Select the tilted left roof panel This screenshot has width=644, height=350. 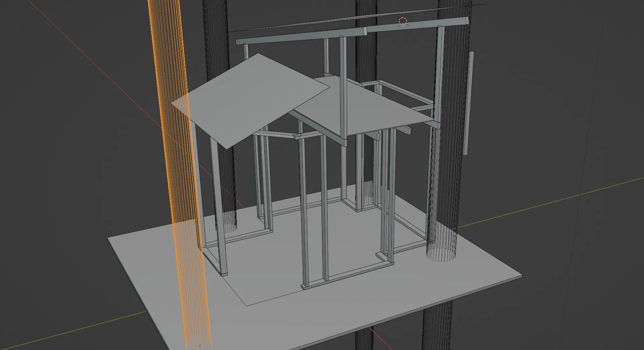[251, 101]
